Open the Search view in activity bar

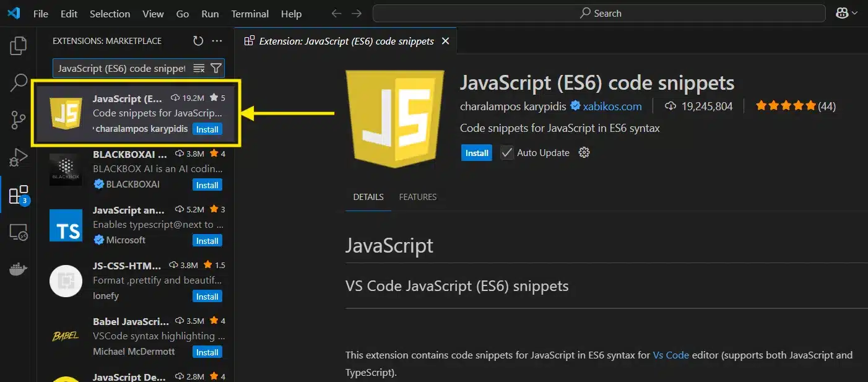point(19,82)
